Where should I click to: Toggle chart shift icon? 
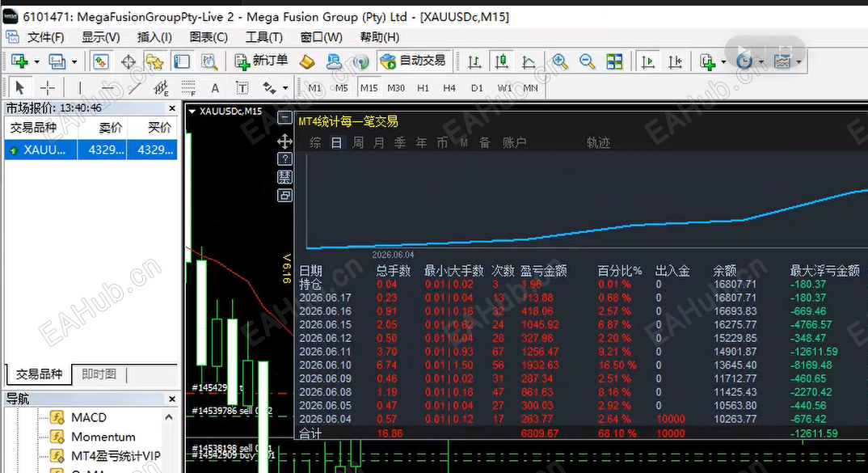click(x=675, y=61)
